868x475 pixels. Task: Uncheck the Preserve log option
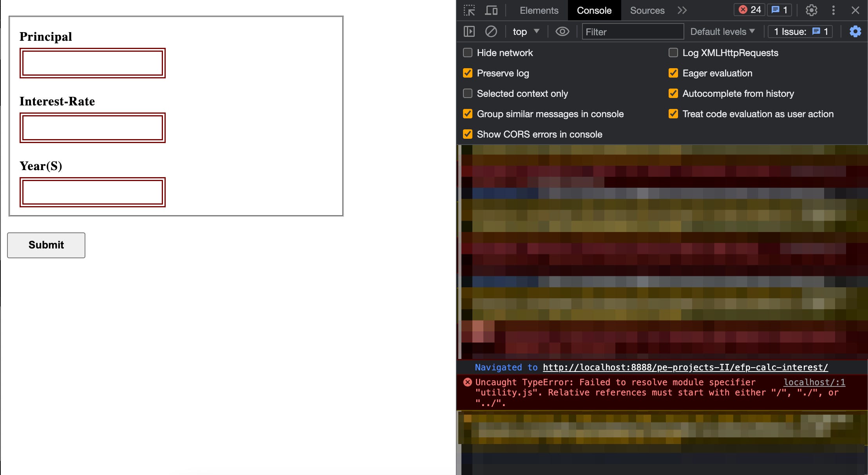468,73
